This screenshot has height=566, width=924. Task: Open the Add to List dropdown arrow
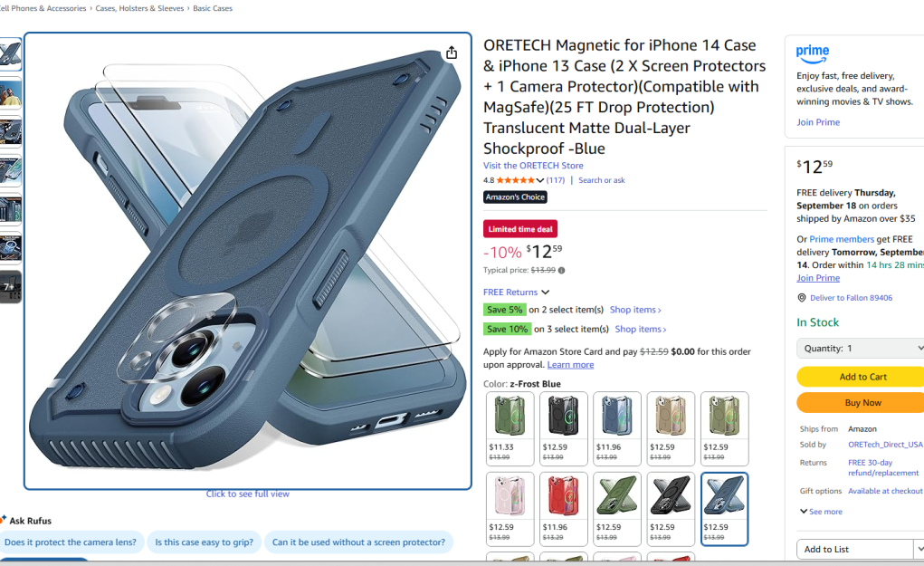919,549
